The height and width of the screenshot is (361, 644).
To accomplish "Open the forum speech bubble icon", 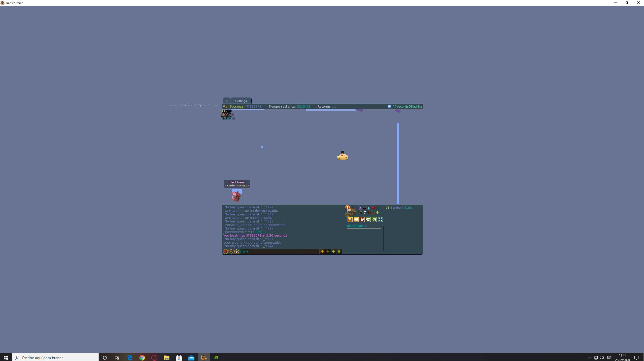I will [368, 219].
